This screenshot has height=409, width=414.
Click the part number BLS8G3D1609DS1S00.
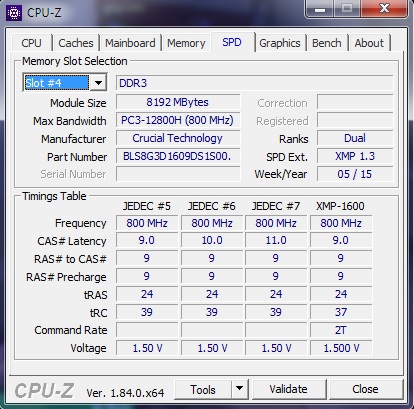click(x=178, y=156)
